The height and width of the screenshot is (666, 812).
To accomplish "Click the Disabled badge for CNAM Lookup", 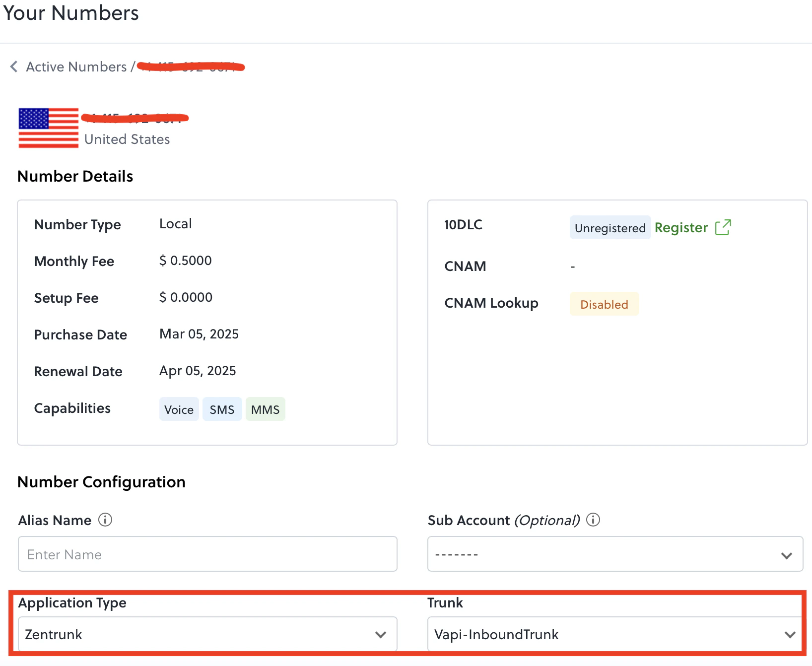I will point(604,304).
